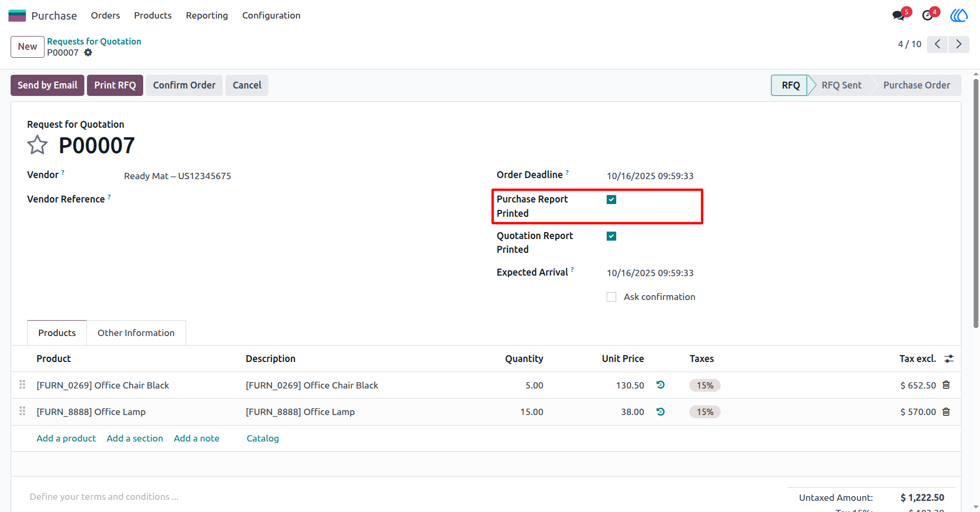Open the activities clock icon
980x512 pixels.
pyautogui.click(x=927, y=15)
